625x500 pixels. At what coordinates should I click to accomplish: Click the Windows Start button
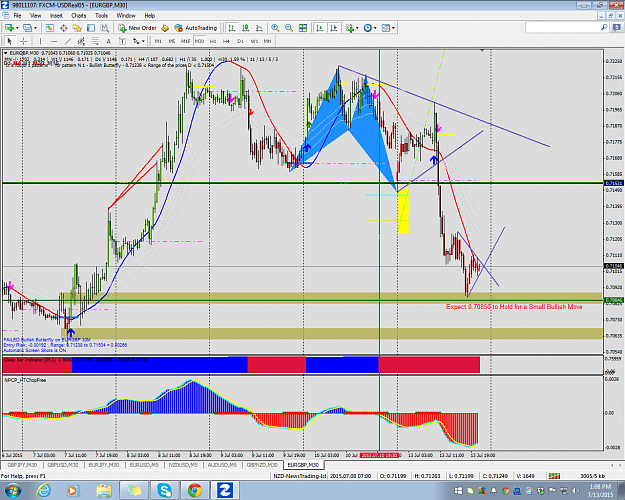tap(13, 490)
